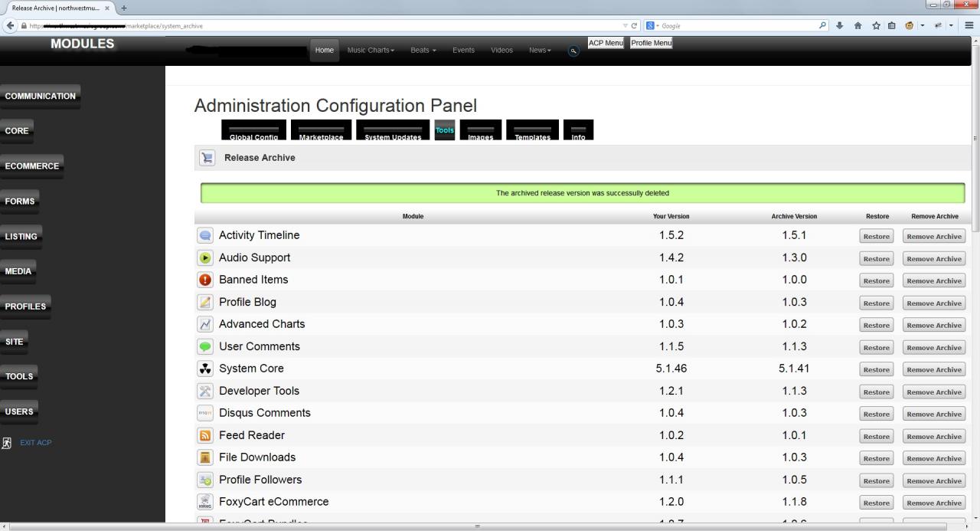Click the round search icon in navbar
Screen dimensions: 980x531
pos(573,51)
